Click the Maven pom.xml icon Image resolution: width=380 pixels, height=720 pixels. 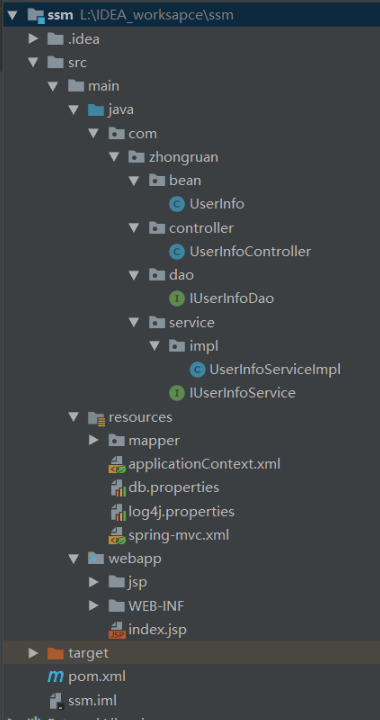click(x=56, y=676)
